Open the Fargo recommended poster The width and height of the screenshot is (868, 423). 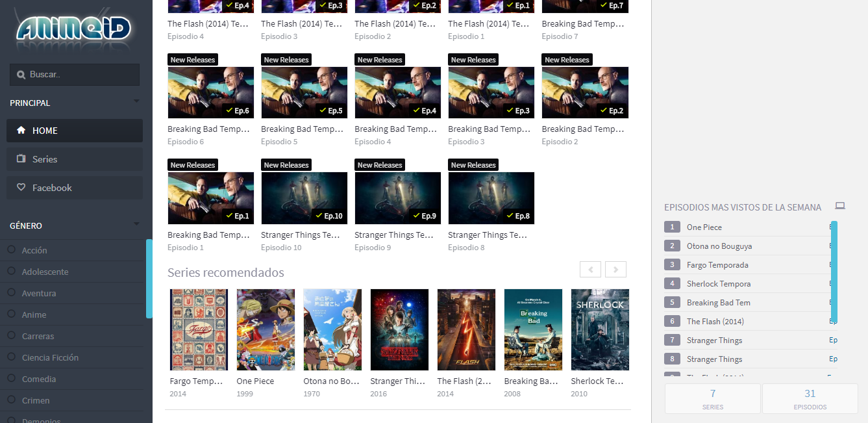point(199,329)
